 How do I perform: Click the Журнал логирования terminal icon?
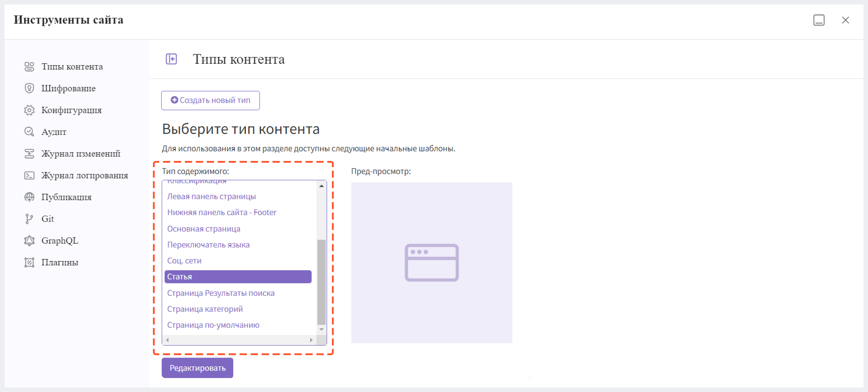(x=29, y=175)
